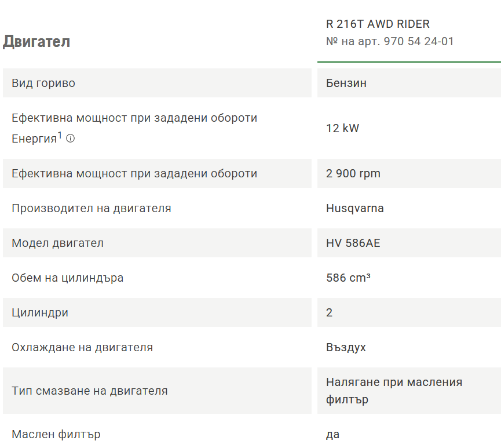
Task: Select the 586 cm³ displacement value
Action: point(348,278)
